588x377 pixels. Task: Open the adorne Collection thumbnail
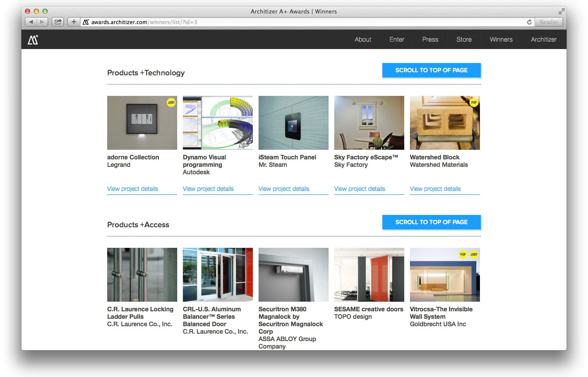142,123
